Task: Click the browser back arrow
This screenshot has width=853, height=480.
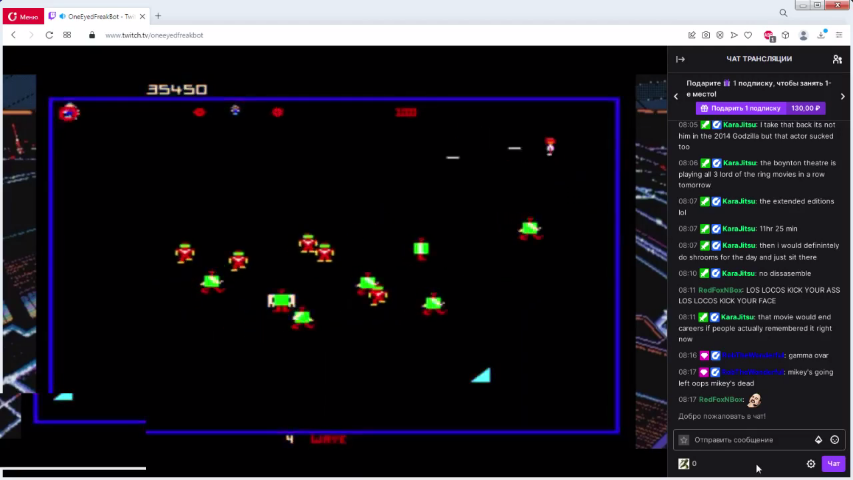Action: pyautogui.click(x=14, y=35)
